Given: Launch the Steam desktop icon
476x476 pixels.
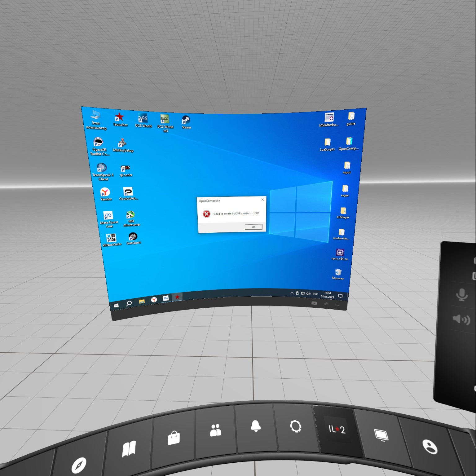Looking at the screenshot, I should pyautogui.click(x=186, y=122).
